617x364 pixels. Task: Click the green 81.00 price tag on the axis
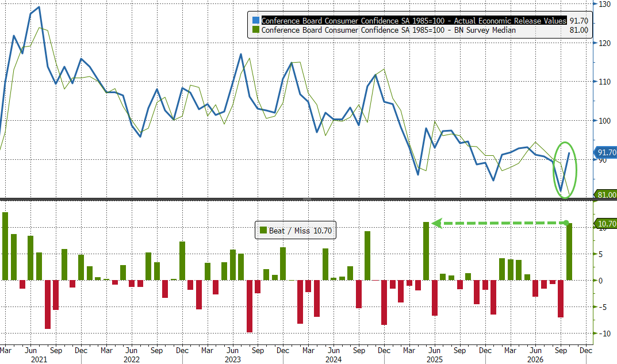pos(606,195)
